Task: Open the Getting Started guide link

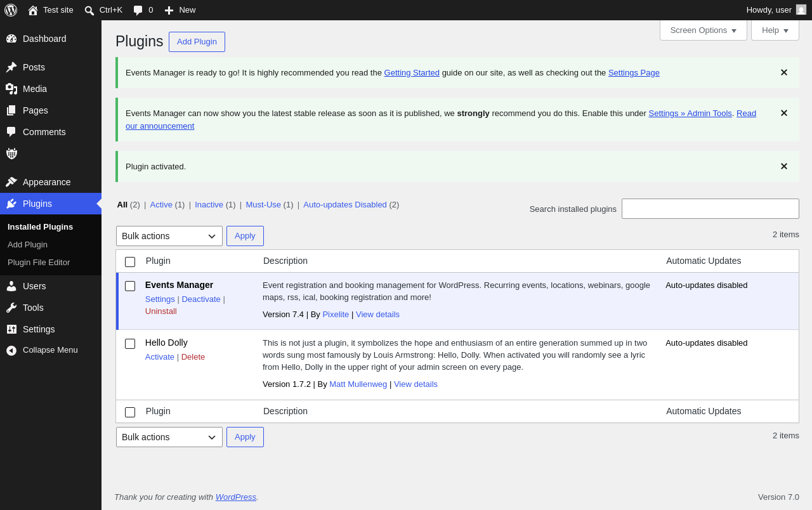Action: (x=412, y=73)
